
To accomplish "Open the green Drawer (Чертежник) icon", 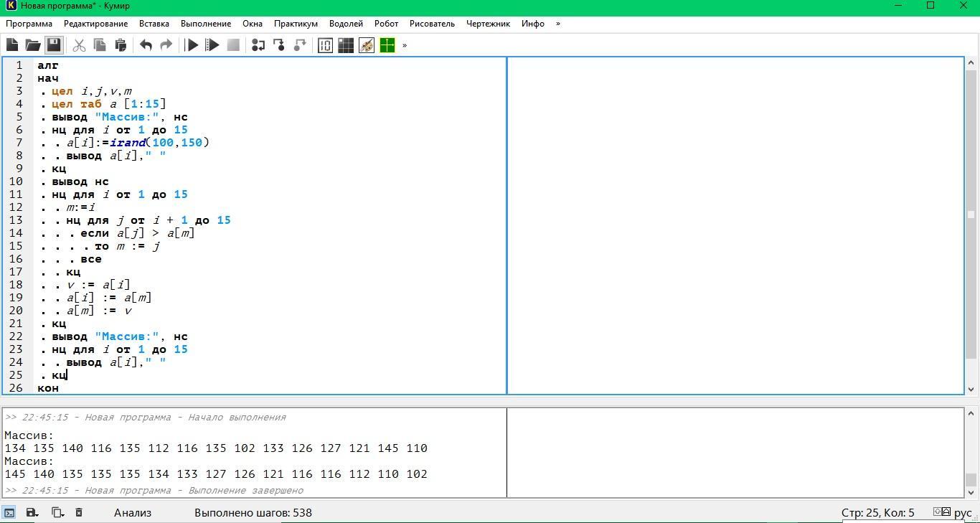I will [x=387, y=45].
